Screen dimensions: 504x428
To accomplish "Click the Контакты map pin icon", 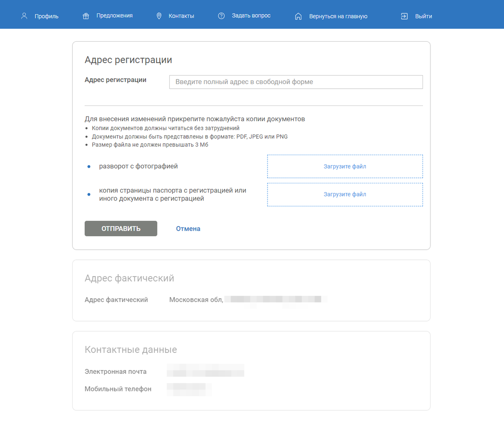I will tap(159, 16).
